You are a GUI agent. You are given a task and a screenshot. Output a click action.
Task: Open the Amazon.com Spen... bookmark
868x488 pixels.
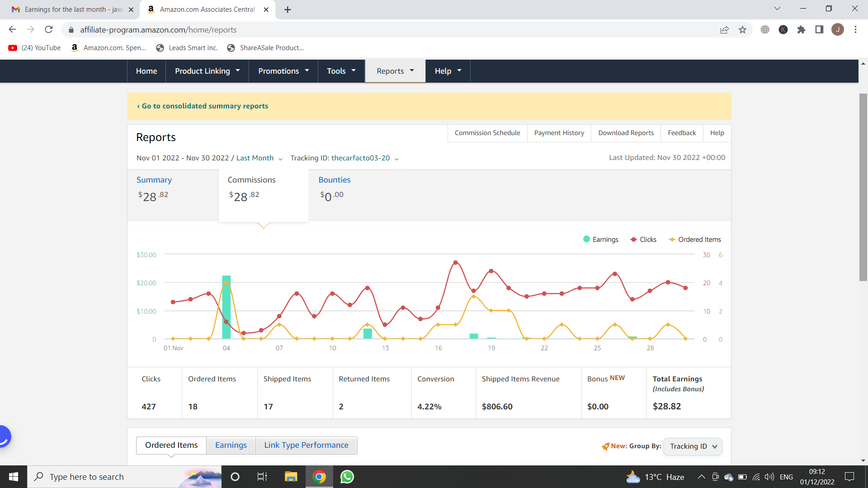(x=108, y=48)
